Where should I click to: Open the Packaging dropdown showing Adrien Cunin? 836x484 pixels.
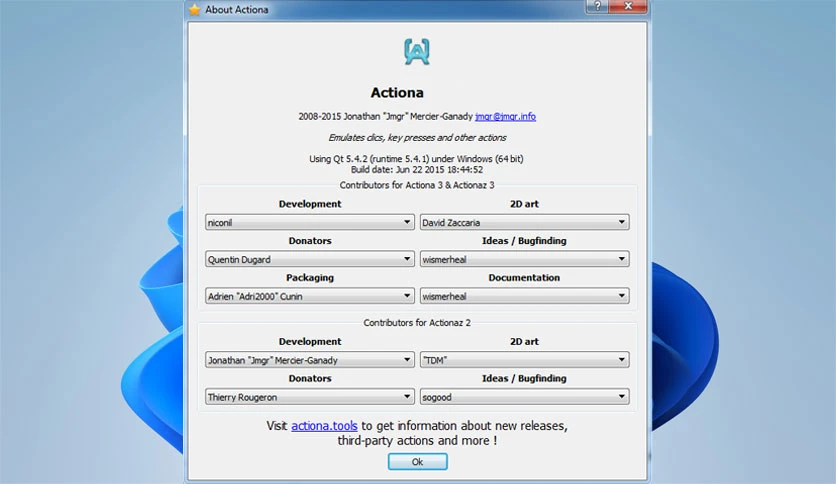point(310,296)
